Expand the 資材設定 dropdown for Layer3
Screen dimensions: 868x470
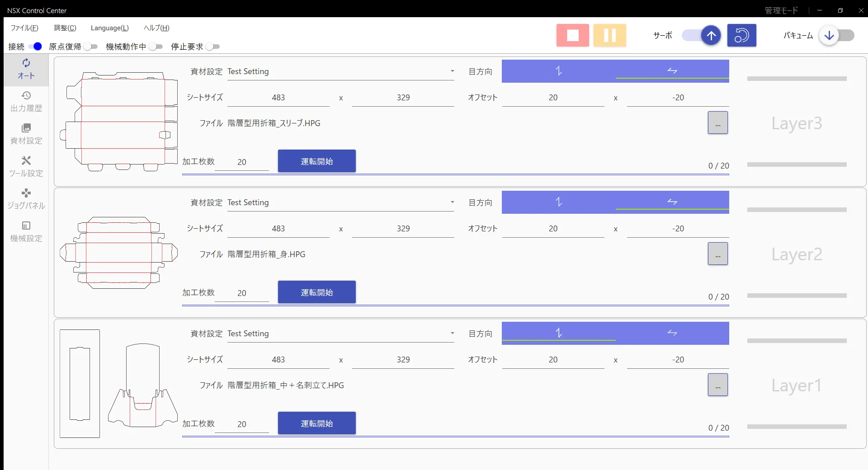(452, 71)
